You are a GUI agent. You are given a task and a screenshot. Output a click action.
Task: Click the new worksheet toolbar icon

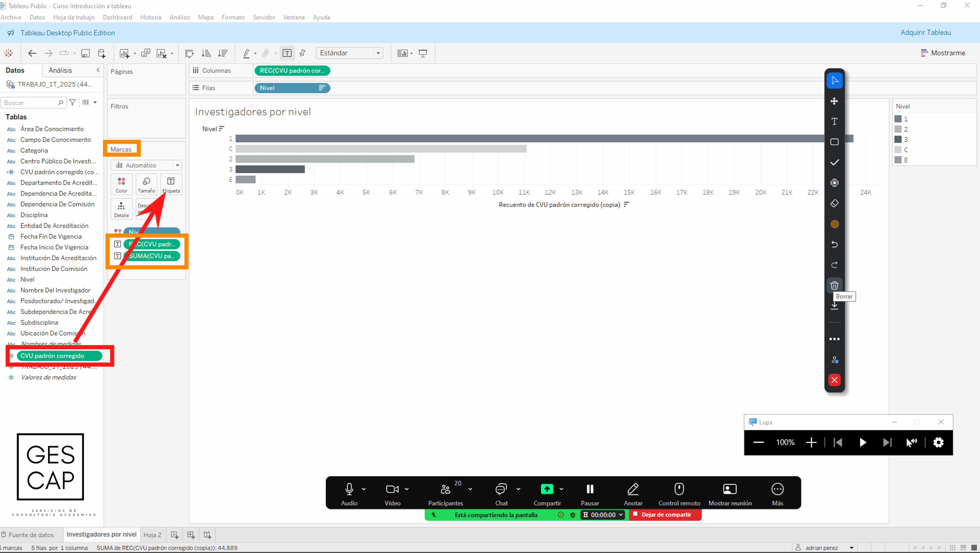125,53
